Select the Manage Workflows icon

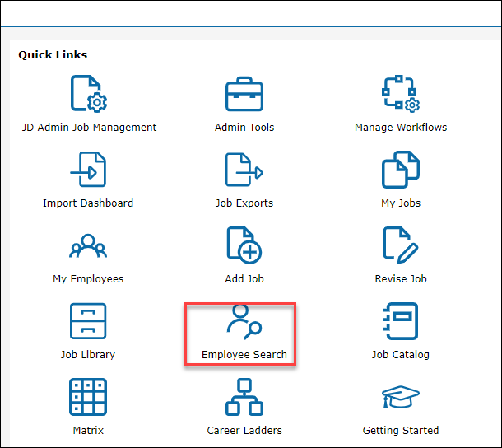(401, 93)
